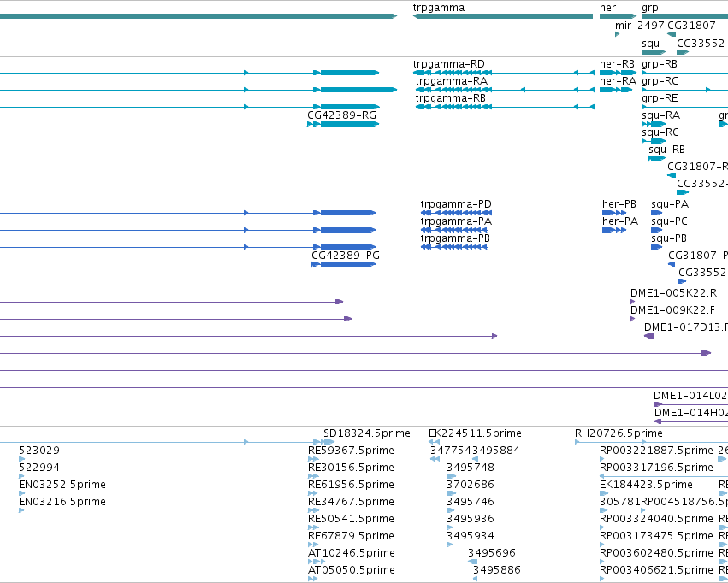Select the her-PA protein label
The width and height of the screenshot is (728, 583).
tap(620, 221)
